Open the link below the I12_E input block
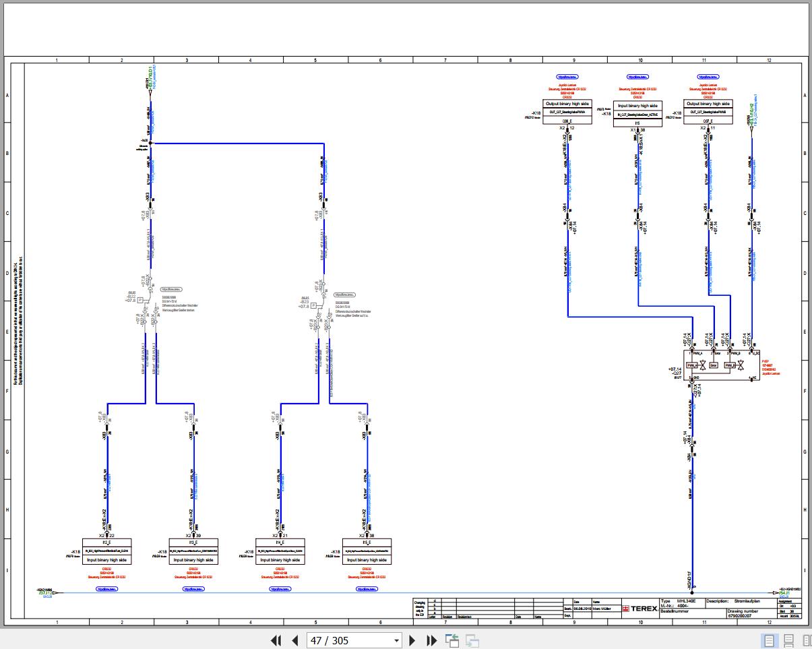The image size is (812, 649). click(x=107, y=588)
